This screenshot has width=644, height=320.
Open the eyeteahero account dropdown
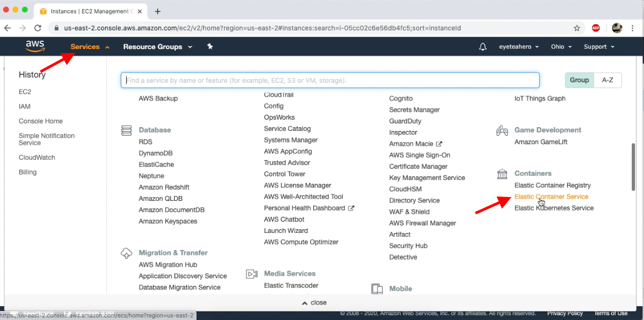pos(518,46)
